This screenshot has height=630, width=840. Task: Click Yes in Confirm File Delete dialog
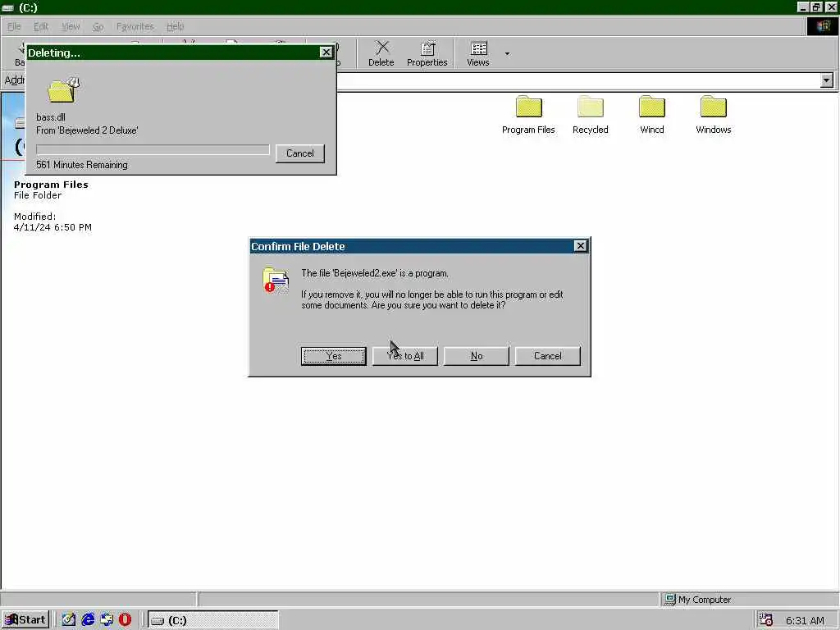pos(333,356)
